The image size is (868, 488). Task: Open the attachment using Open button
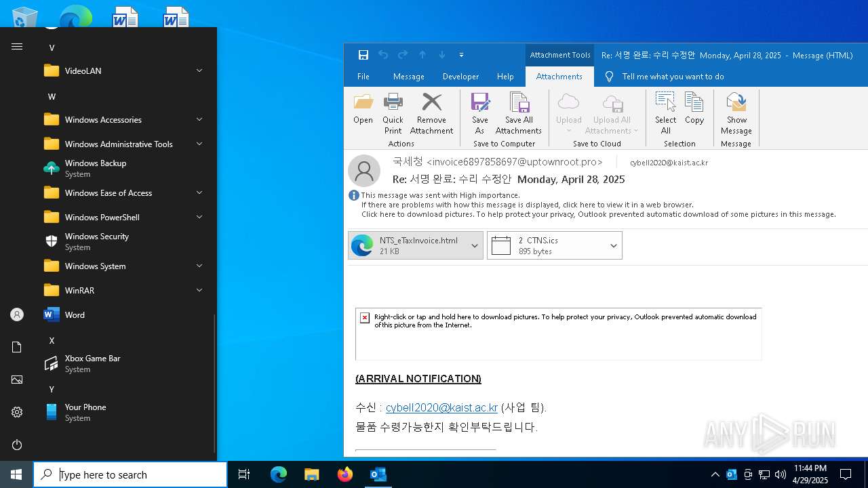tap(363, 109)
